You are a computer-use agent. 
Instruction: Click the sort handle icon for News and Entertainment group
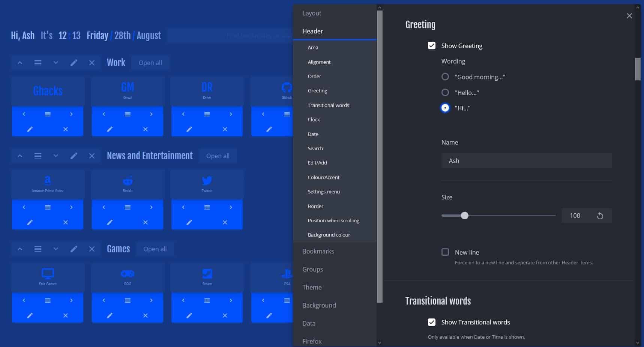[38, 156]
